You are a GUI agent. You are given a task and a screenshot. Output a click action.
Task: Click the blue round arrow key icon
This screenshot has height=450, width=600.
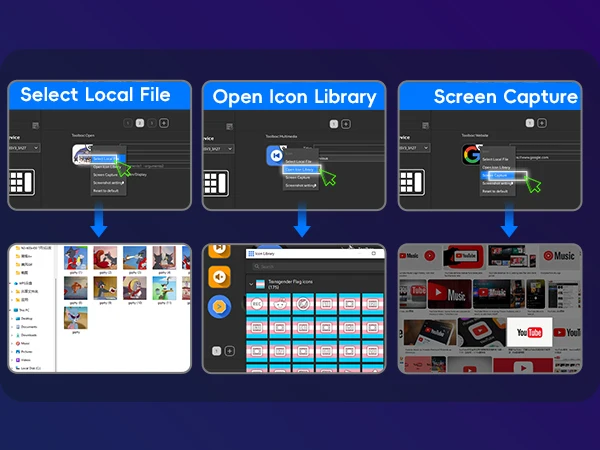tap(219, 307)
